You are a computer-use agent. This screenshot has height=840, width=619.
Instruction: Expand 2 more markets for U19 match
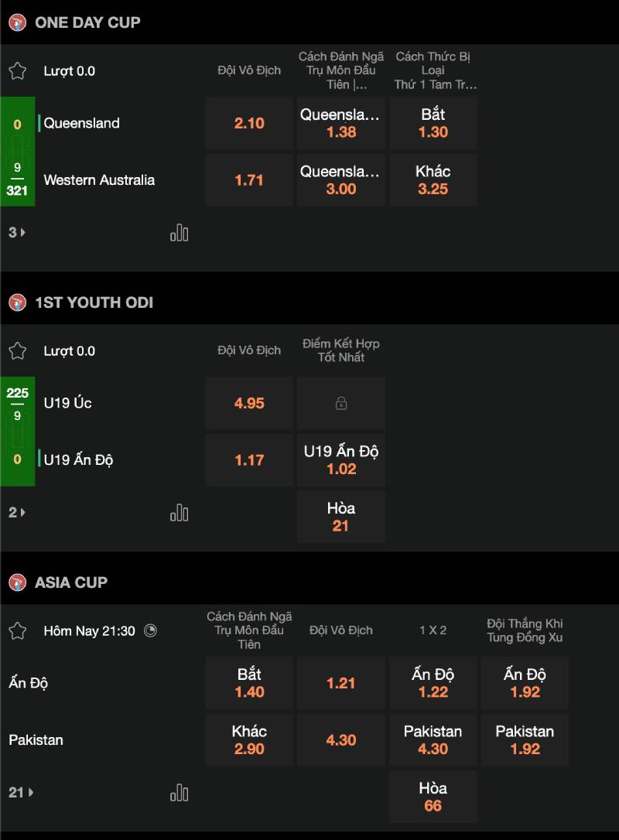coord(16,512)
